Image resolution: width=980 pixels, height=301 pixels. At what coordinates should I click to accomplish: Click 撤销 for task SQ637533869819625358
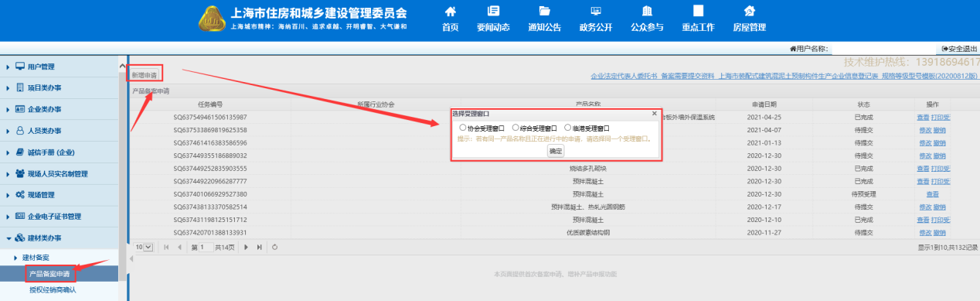coord(940,130)
